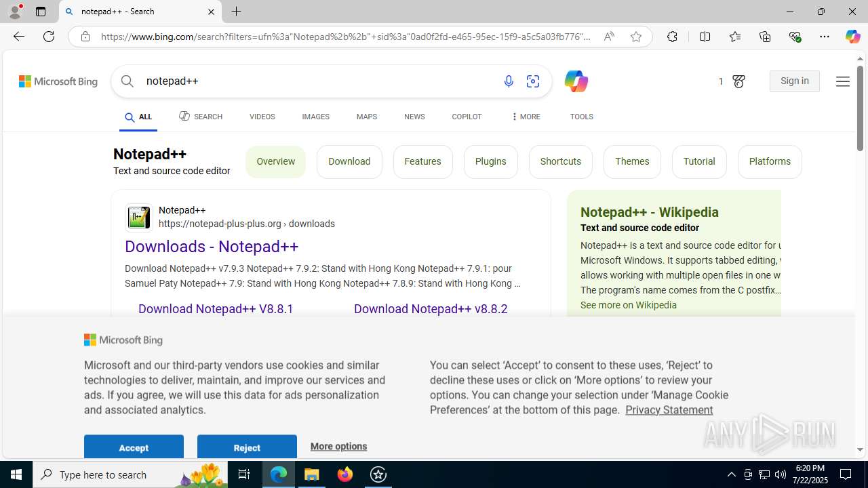
Task: Open the Windows Start menu
Action: point(16,474)
